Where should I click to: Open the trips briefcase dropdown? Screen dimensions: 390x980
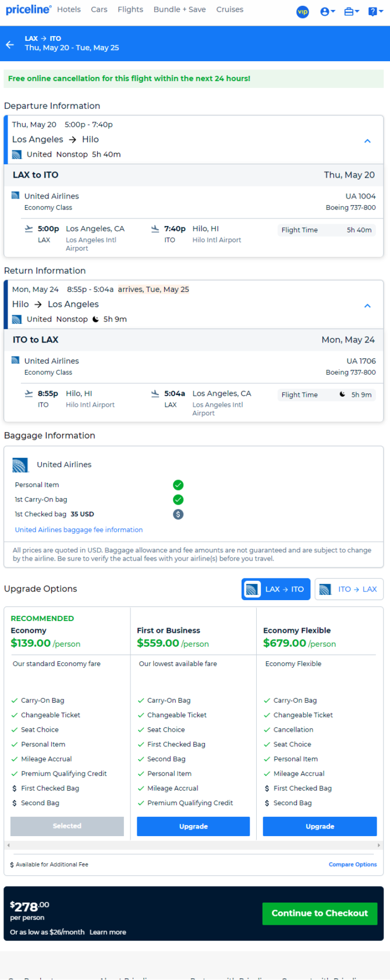coord(351,12)
